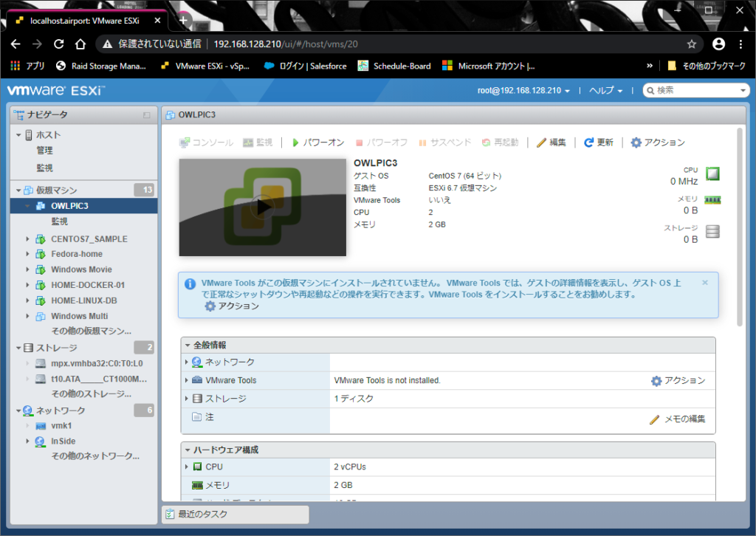This screenshot has width=756, height=536.
Task: Click the browser back arrow
Action: pyautogui.click(x=16, y=44)
